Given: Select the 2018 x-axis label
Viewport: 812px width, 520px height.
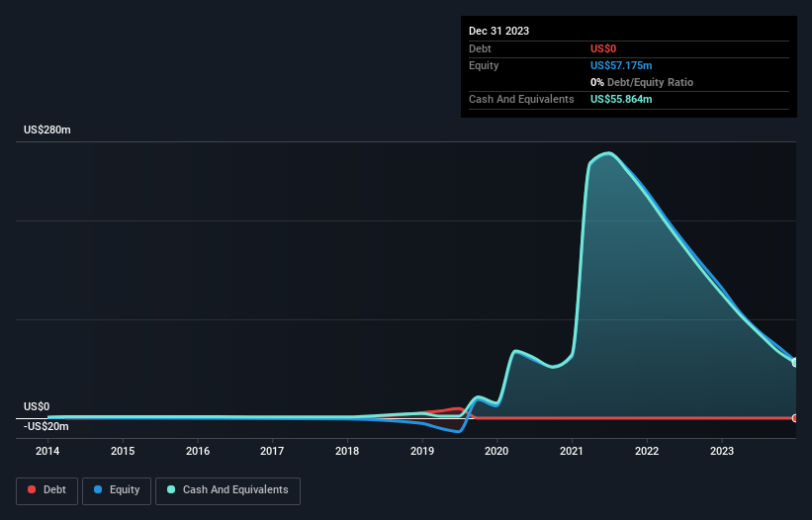Looking at the screenshot, I should pos(347,451).
